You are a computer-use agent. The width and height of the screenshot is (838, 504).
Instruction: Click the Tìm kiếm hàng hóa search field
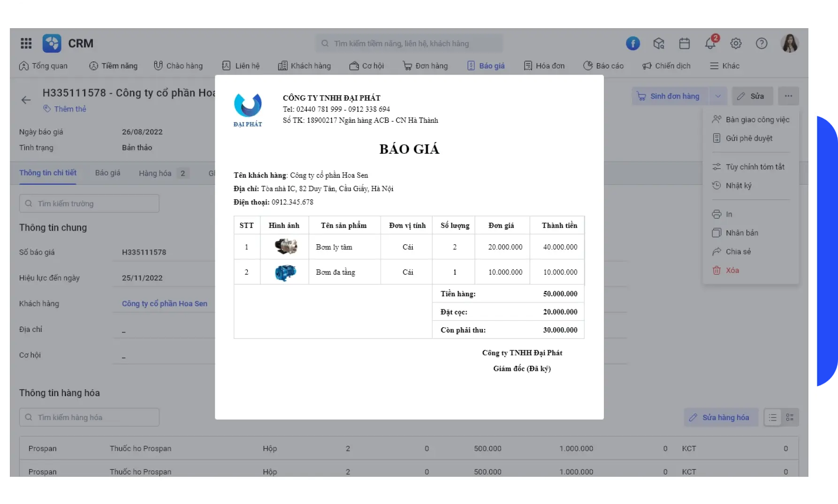(89, 417)
